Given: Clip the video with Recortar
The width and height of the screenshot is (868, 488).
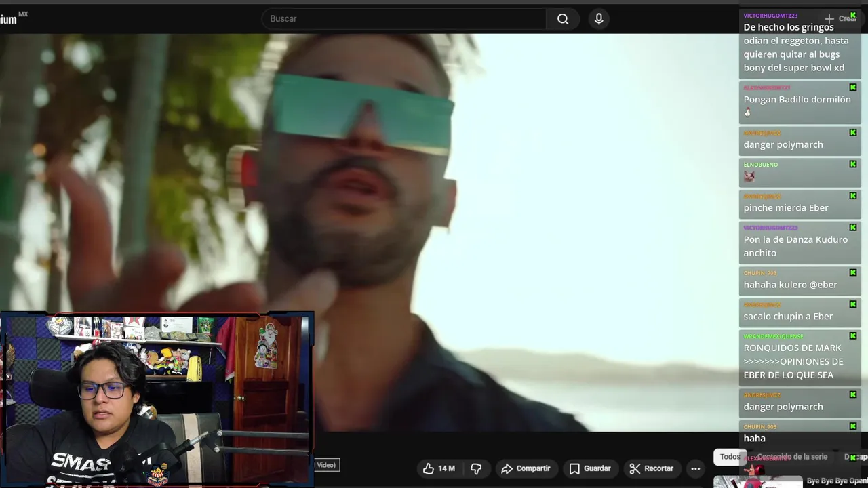Looking at the screenshot, I should [651, 468].
